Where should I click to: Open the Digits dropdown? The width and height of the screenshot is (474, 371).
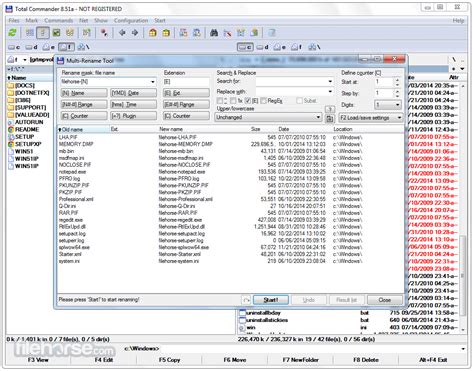(388, 105)
